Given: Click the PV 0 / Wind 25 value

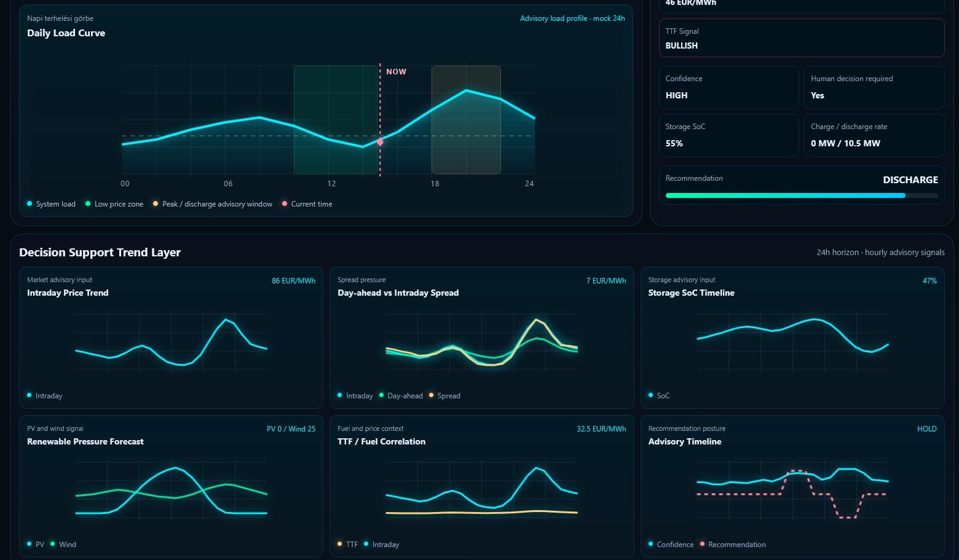Looking at the screenshot, I should tap(291, 429).
